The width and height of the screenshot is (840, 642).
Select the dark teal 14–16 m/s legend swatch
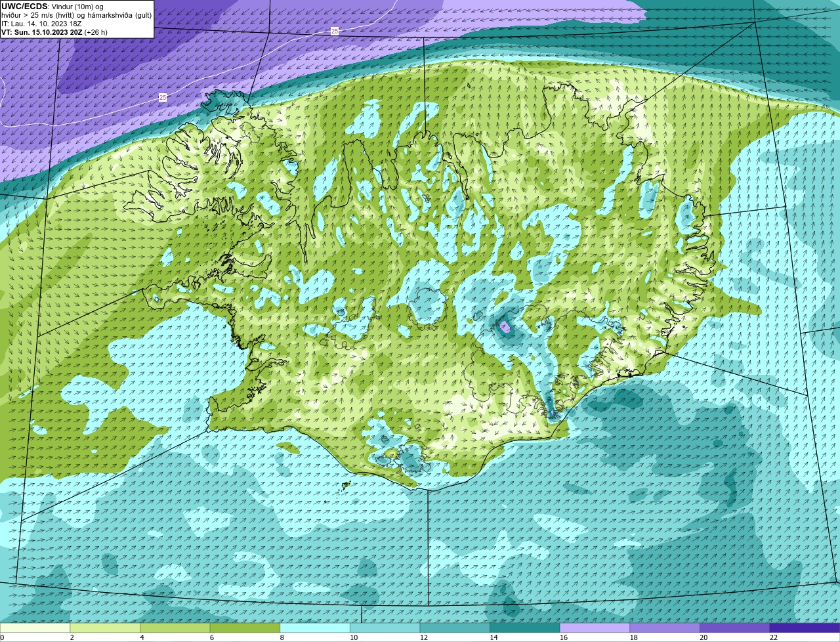(525, 628)
